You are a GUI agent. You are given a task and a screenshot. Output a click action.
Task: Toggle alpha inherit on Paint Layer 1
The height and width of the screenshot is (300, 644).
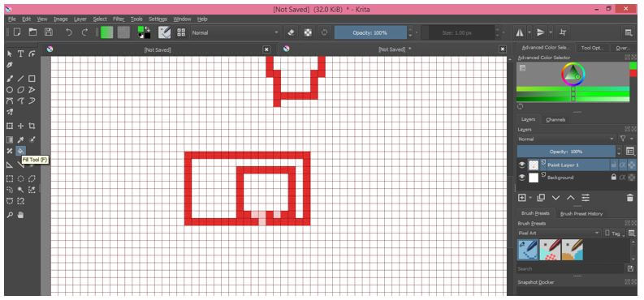click(x=623, y=165)
